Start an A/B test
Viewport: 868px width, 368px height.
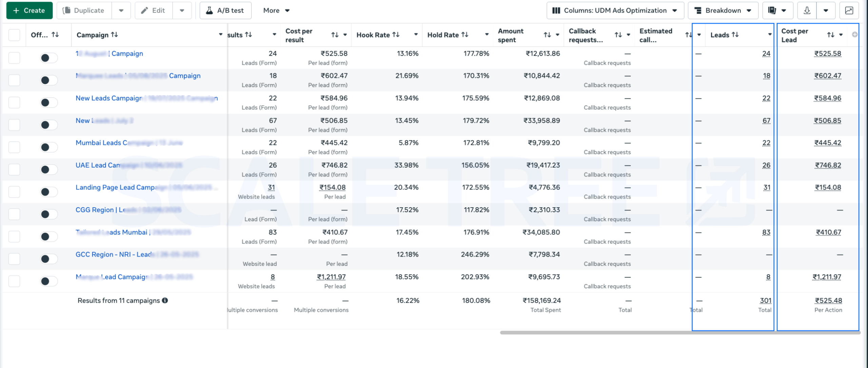[225, 11]
